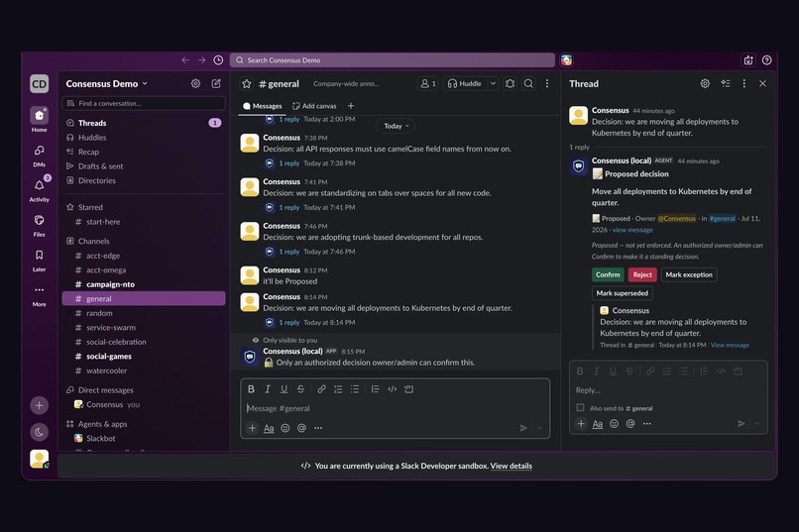
Task: Toggle the moon pause notifications icon
Action: pyautogui.click(x=40, y=432)
